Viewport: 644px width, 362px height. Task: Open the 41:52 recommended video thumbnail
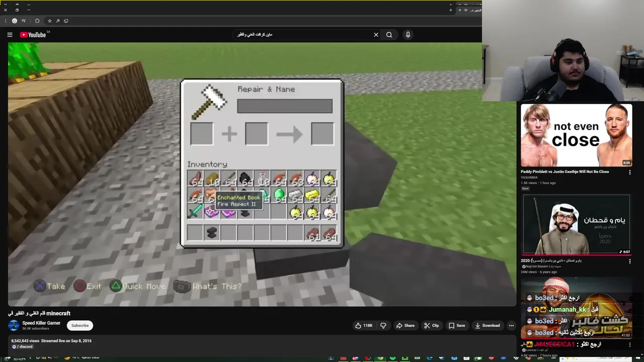point(576,309)
